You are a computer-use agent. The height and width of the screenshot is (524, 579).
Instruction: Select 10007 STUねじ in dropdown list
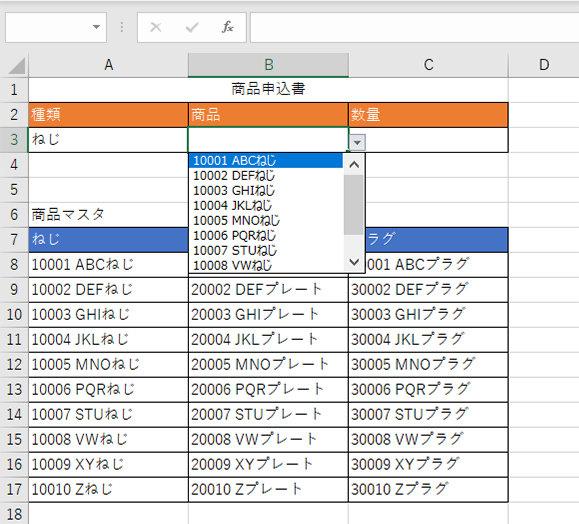[x=265, y=250]
